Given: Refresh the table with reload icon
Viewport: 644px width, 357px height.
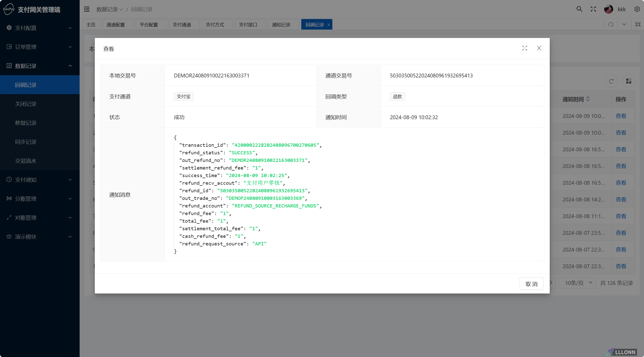Looking at the screenshot, I should (x=611, y=81).
